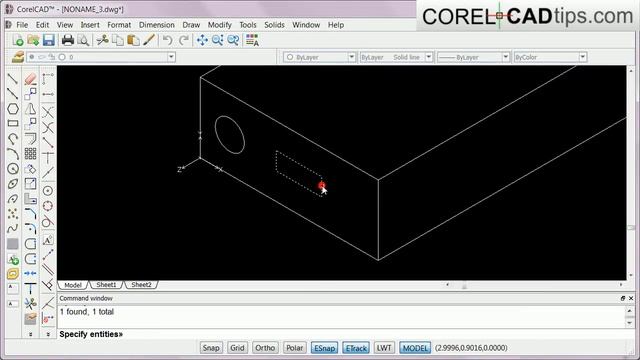Select the Property Painter brush icon
Viewport: 640px width, 360px height.
coord(149,40)
